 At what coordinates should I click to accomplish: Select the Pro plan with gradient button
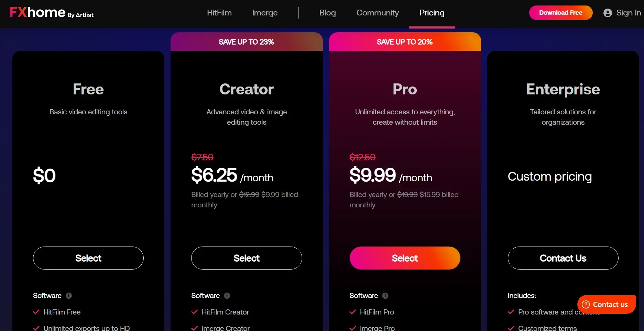[405, 258]
